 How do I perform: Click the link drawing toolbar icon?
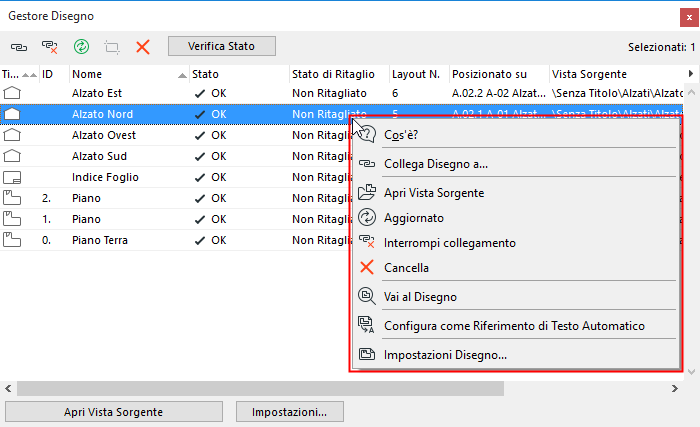point(19,47)
